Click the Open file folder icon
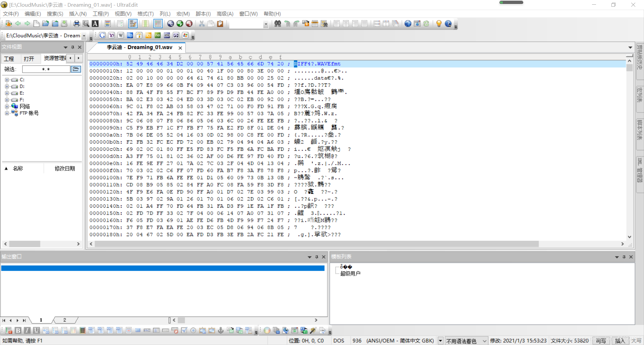This screenshot has width=644, height=345. click(x=46, y=23)
